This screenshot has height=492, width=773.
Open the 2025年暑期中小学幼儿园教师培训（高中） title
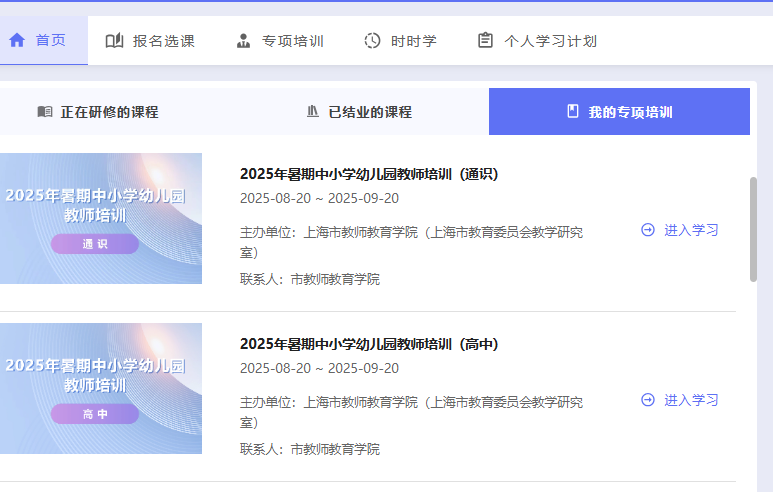[x=368, y=344]
